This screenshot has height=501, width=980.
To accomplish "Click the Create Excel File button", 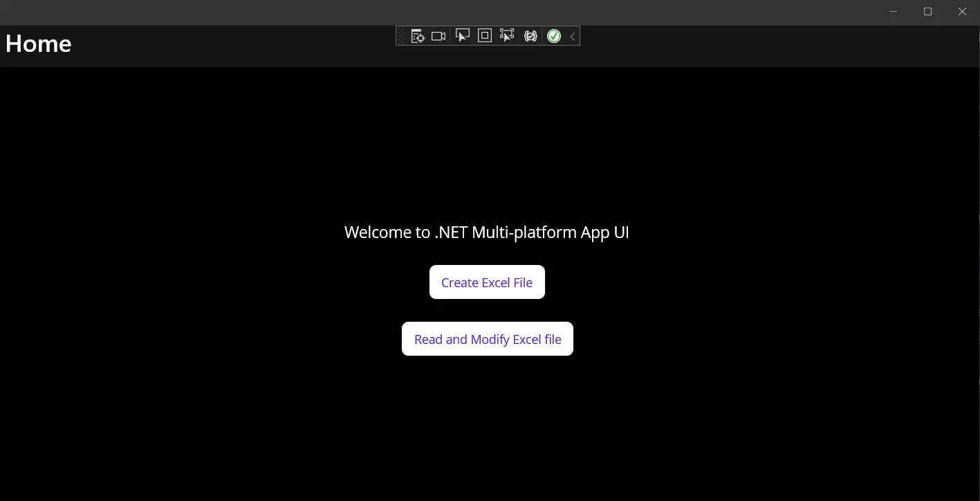I will (487, 282).
